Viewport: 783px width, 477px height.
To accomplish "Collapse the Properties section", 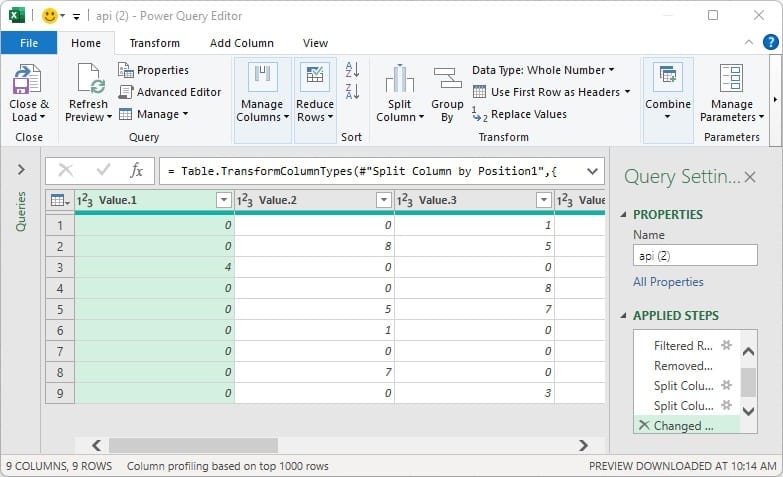I will [625, 214].
